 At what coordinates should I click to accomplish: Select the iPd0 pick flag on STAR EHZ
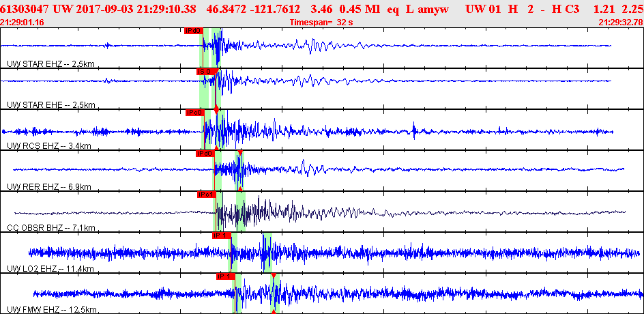[x=194, y=31]
